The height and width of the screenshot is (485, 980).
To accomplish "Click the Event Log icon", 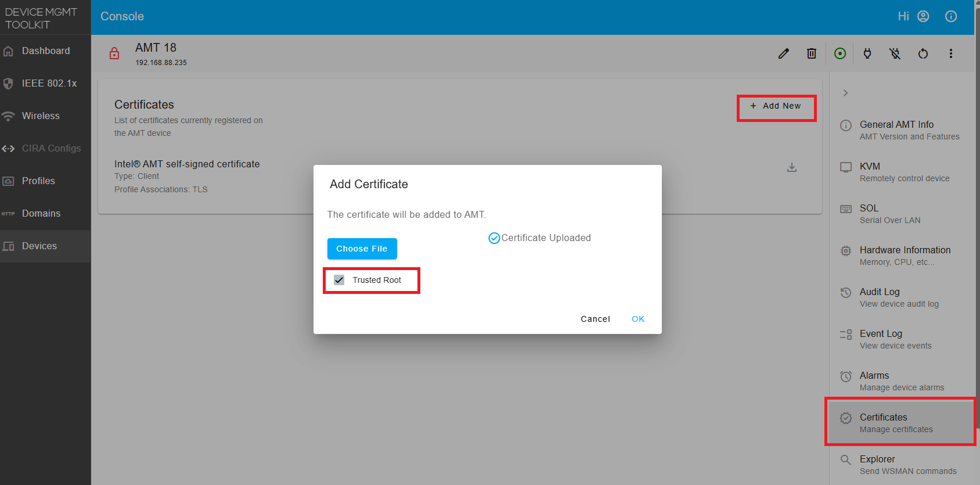I will click(846, 335).
